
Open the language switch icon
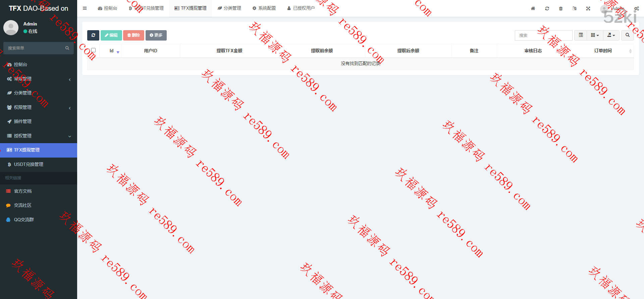(x=575, y=8)
